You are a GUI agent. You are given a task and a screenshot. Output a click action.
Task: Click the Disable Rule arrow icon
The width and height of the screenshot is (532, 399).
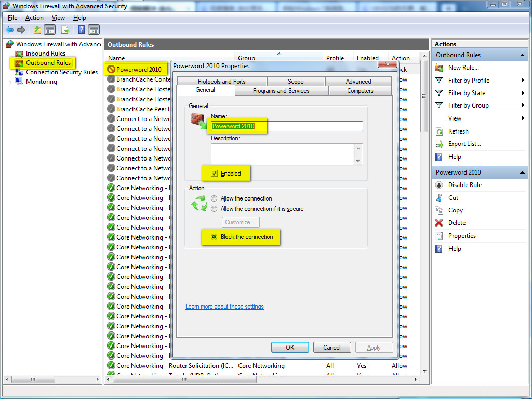tap(439, 185)
